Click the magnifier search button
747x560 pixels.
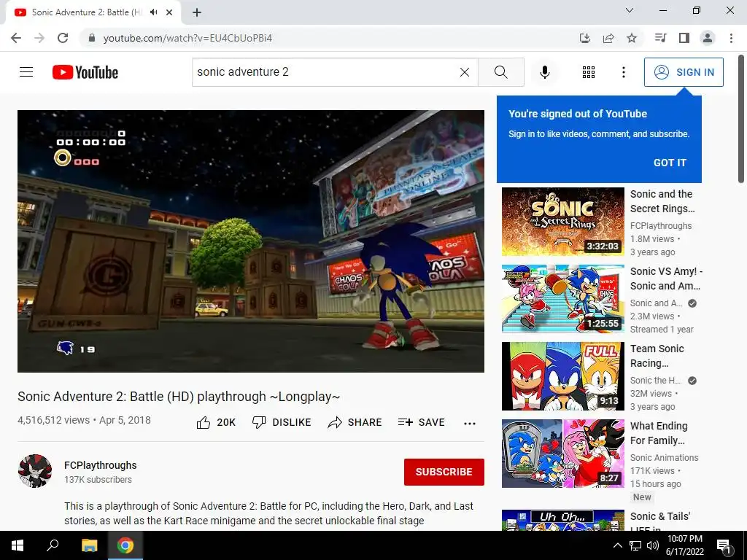500,72
